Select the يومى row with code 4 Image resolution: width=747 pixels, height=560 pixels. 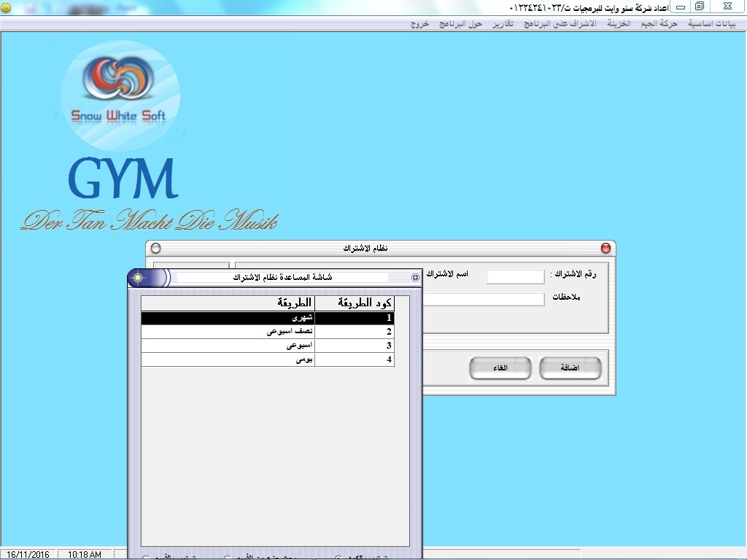[x=267, y=359]
